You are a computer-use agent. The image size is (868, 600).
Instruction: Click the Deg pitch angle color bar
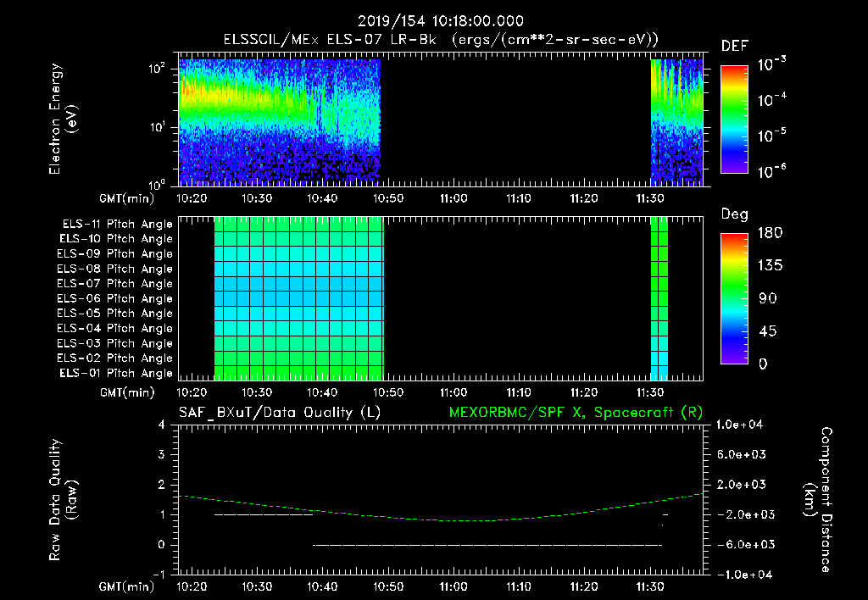[x=734, y=299]
